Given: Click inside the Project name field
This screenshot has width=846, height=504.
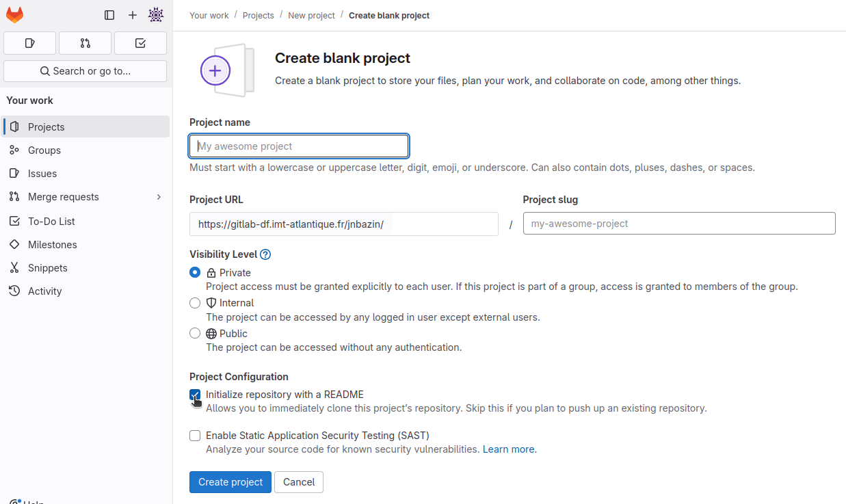Looking at the screenshot, I should pyautogui.click(x=299, y=146).
